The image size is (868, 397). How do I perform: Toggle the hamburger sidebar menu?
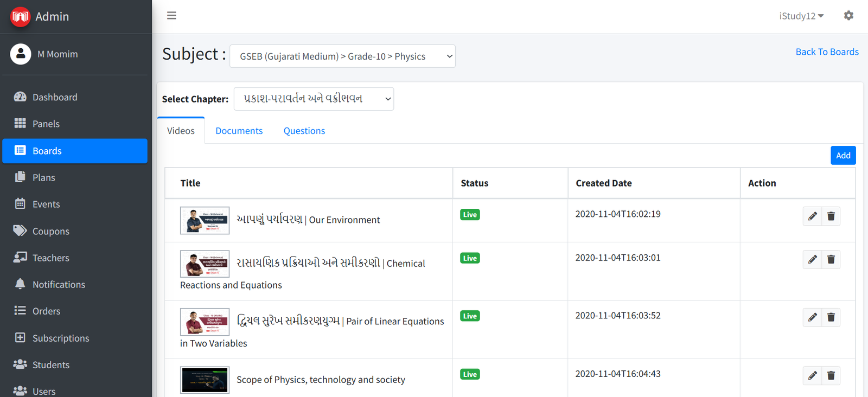point(171,16)
